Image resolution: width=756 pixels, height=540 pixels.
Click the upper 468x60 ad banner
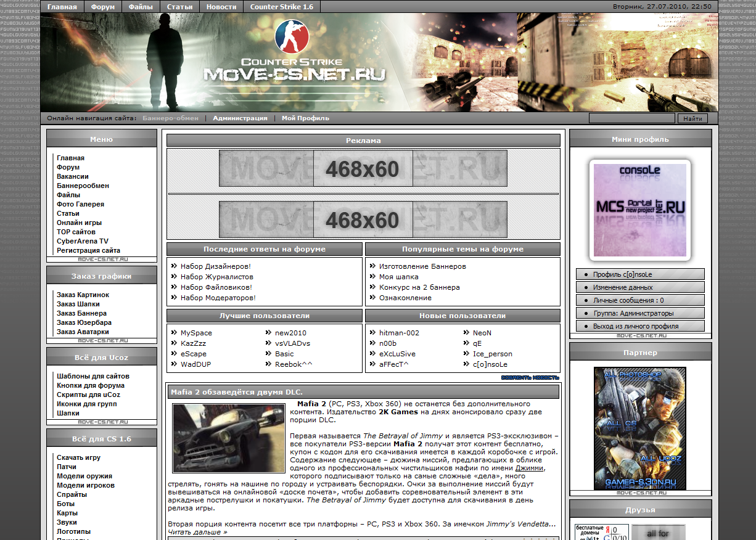pos(363,168)
